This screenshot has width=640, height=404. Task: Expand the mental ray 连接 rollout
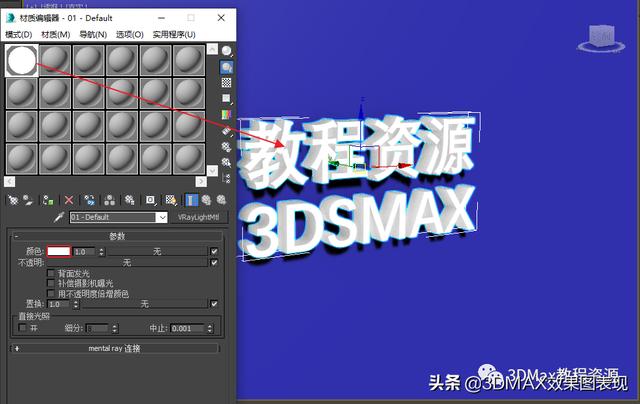[114, 349]
